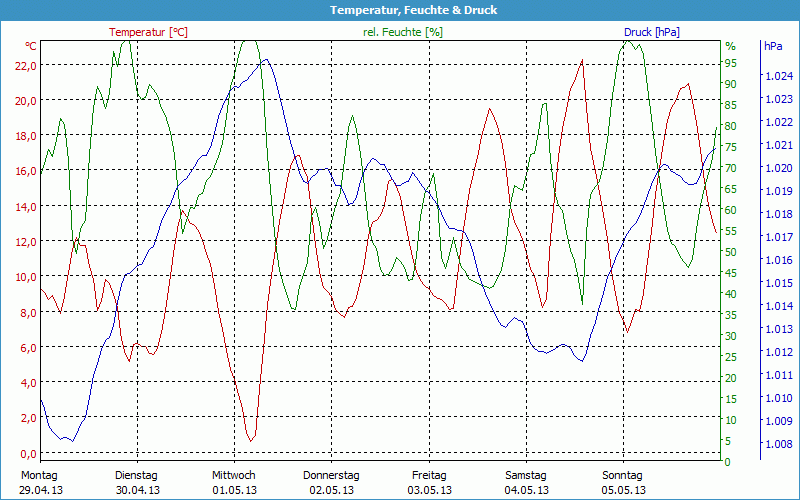This screenshot has width=800, height=500.
Task: Click the '14,0' temperature axis value
Action: [x=26, y=207]
